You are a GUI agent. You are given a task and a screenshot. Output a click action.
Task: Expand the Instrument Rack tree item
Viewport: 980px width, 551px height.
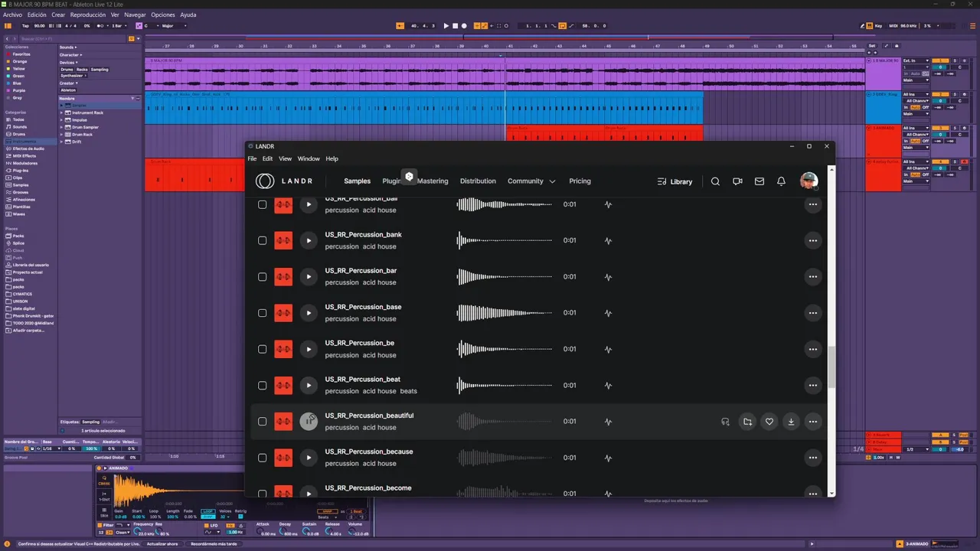62,112
